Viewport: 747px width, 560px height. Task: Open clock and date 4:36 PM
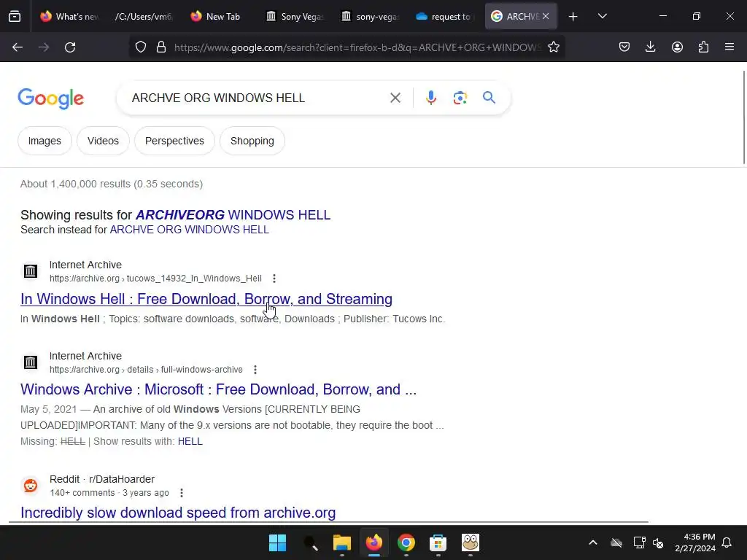click(x=695, y=542)
